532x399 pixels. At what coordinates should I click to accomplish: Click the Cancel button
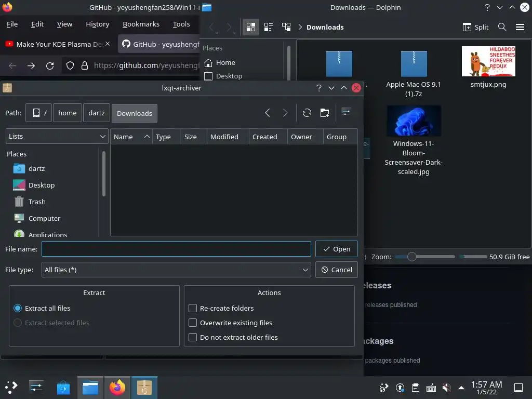pyautogui.click(x=337, y=270)
